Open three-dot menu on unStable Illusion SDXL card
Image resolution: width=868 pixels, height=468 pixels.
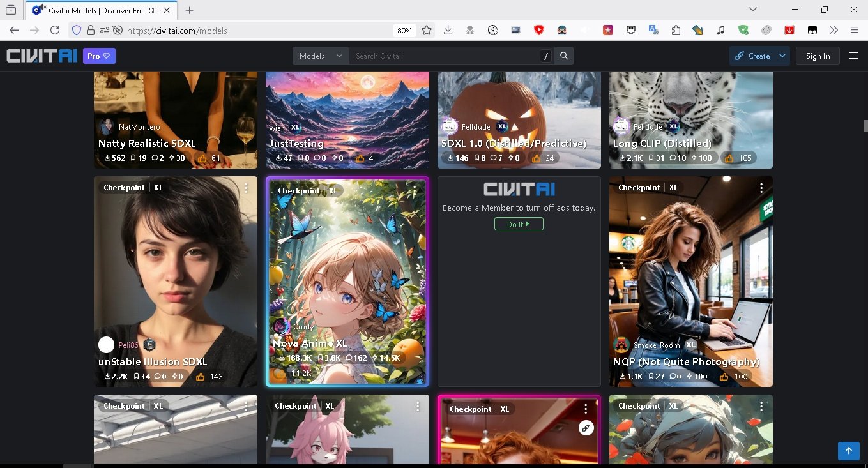click(246, 188)
